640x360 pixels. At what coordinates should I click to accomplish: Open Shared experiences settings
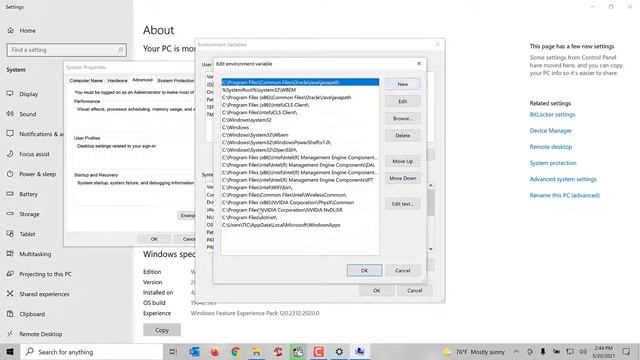pos(44,294)
